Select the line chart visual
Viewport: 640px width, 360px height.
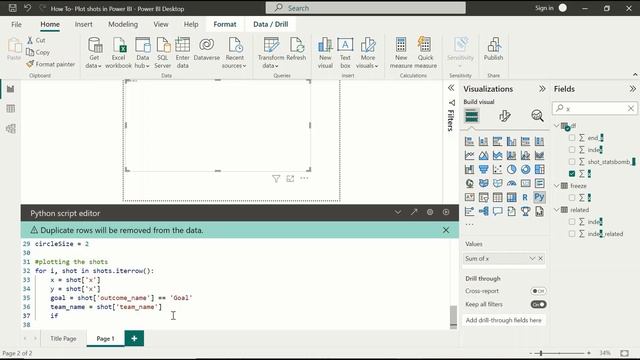[469, 155]
